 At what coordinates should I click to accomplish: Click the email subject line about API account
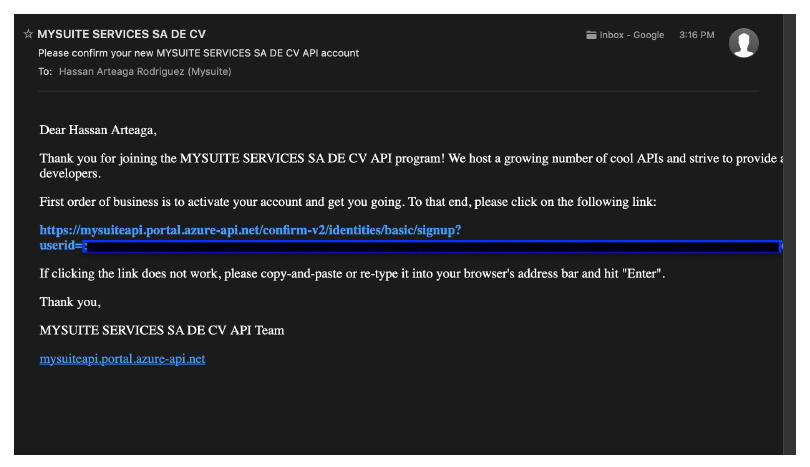pyautogui.click(x=198, y=53)
